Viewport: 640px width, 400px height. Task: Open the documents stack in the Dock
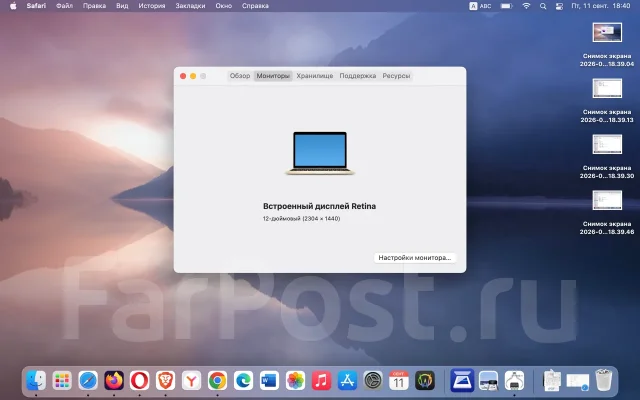(552, 380)
